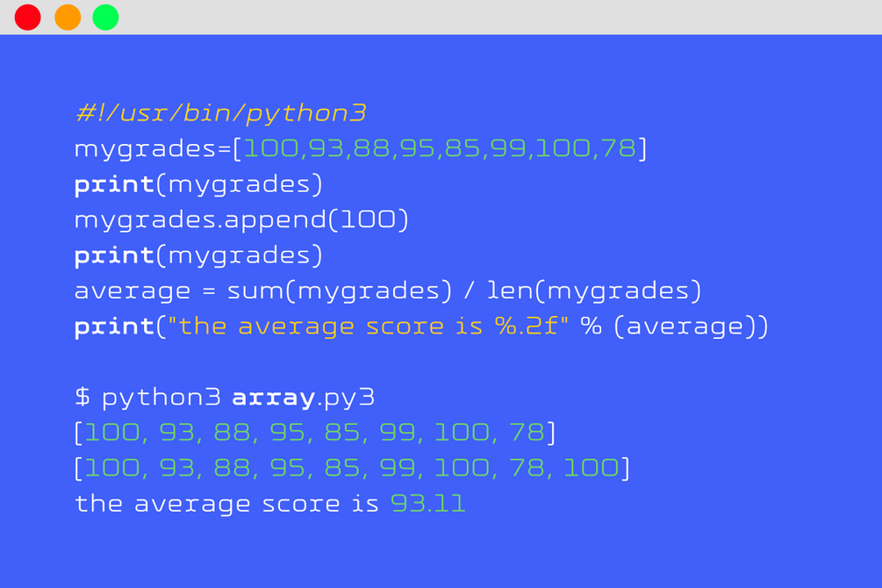Viewport: 882px width, 588px height.
Task: Click the 'mygrades.append(100)' line
Action: (241, 220)
